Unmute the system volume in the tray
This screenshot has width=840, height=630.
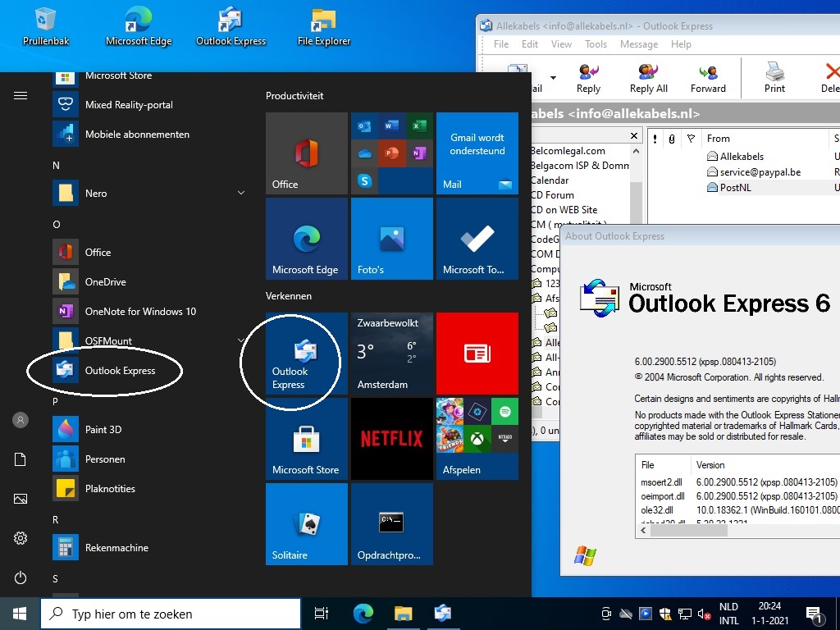pyautogui.click(x=704, y=613)
